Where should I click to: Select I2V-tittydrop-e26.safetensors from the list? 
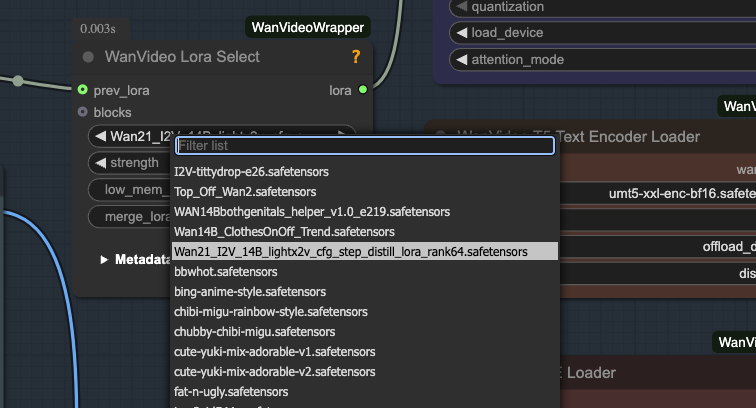(x=365, y=172)
